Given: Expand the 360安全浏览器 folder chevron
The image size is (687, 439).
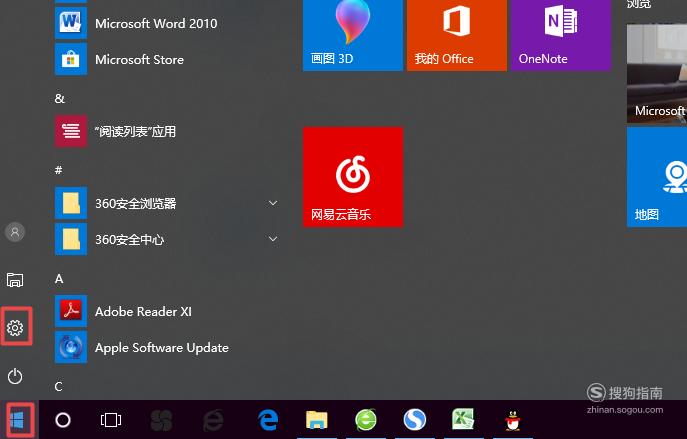Looking at the screenshot, I should (x=273, y=203).
